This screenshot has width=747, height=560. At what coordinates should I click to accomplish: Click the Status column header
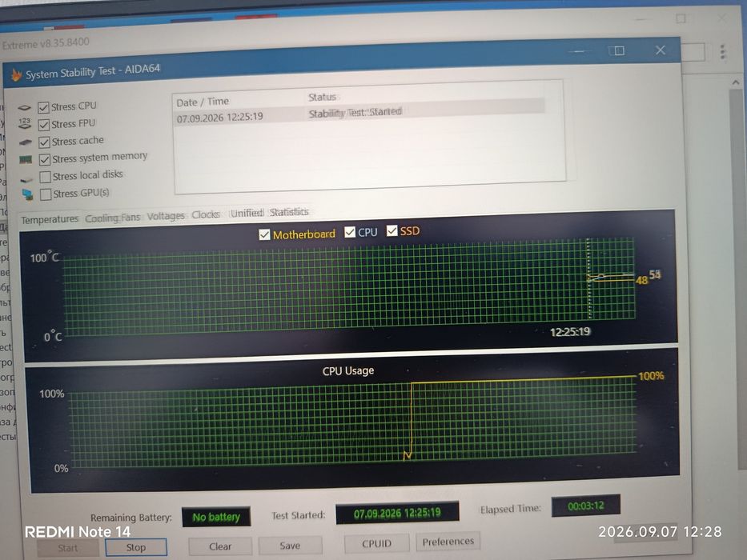[322, 97]
